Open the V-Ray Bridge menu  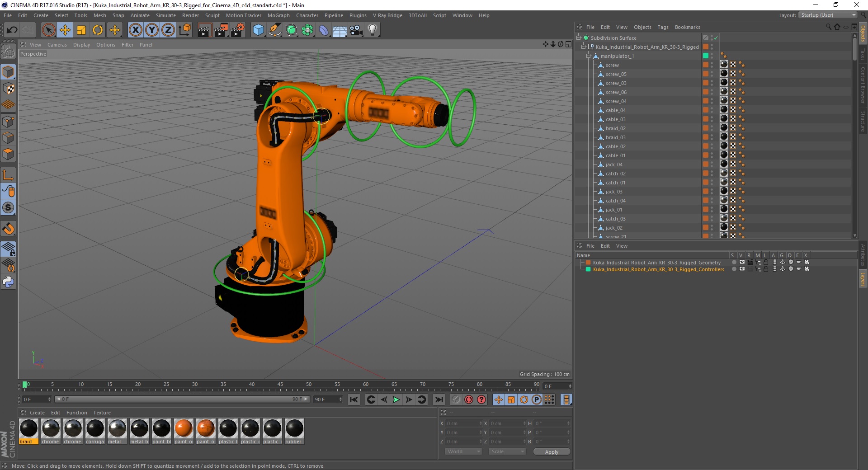387,15
